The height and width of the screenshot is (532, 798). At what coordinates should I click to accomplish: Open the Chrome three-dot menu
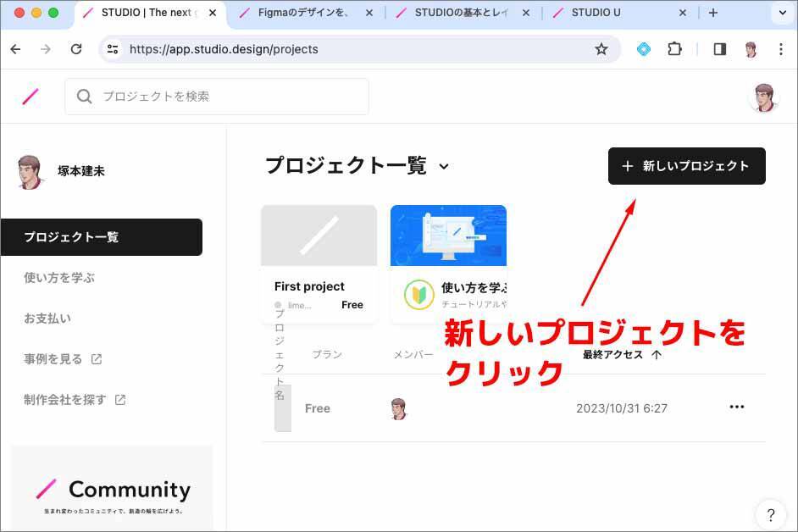click(780, 49)
